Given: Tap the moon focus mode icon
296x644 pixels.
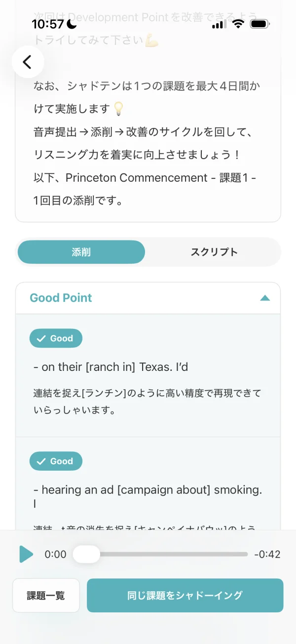Looking at the screenshot, I should 72,24.
